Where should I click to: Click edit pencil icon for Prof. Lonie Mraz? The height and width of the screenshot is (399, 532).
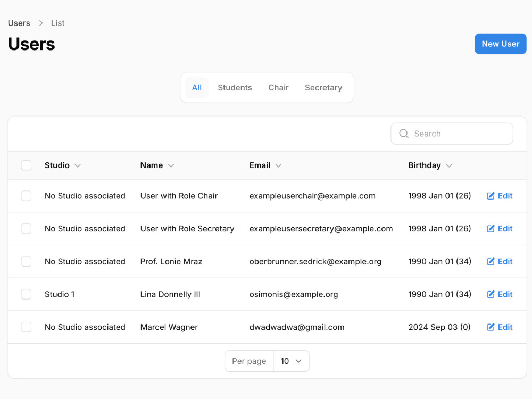pyautogui.click(x=491, y=262)
